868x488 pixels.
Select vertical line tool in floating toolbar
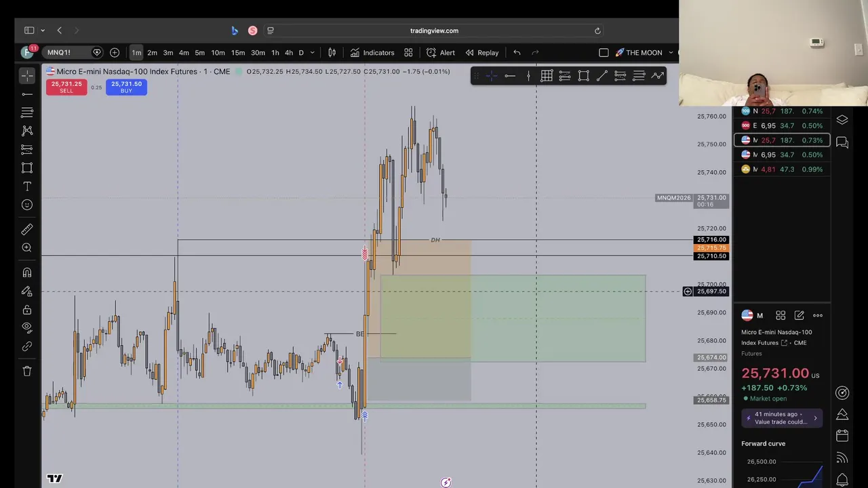[528, 76]
